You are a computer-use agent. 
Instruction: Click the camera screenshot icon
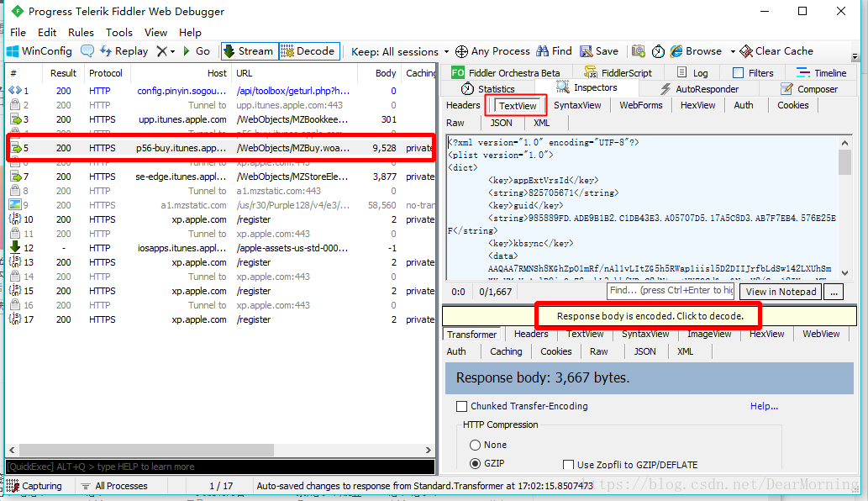639,51
